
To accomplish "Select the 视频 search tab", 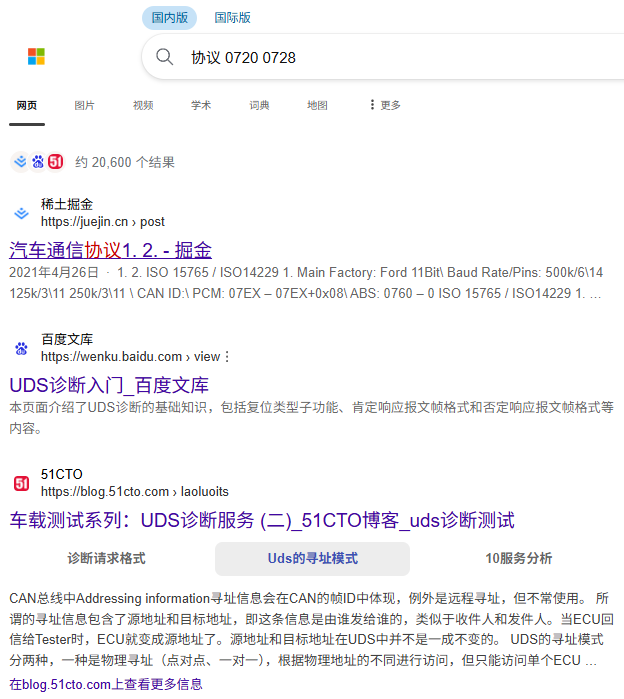I will pos(143,105).
